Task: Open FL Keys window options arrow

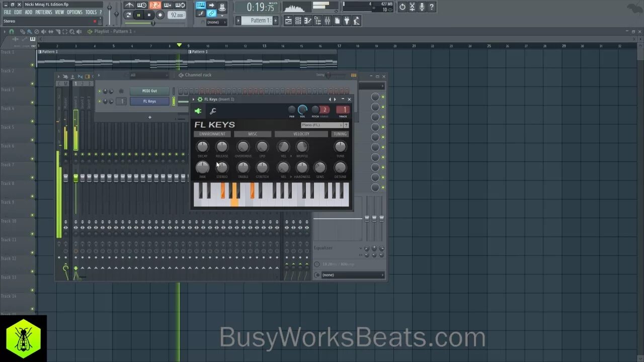Action: tap(194, 100)
